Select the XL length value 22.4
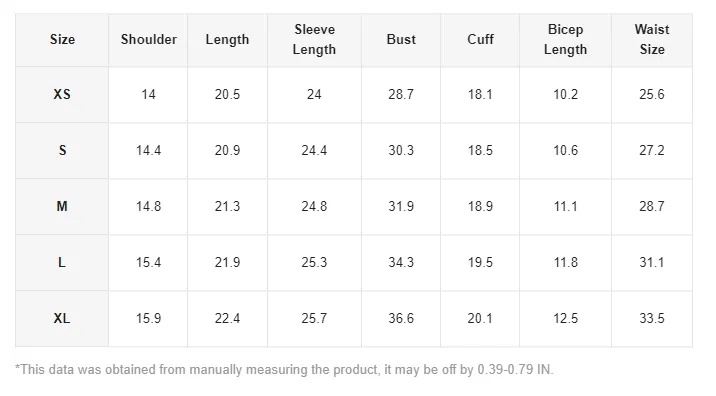This screenshot has width=716, height=396. [227, 318]
